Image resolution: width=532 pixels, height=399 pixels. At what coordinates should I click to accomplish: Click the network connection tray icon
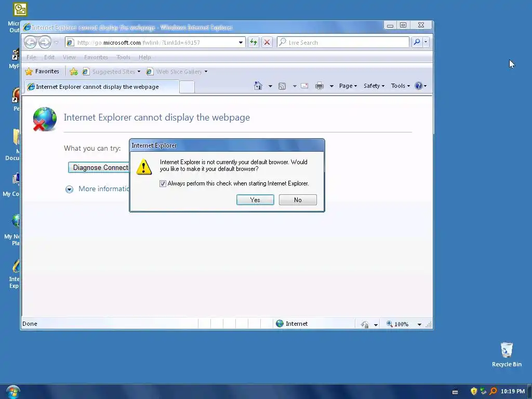point(483,391)
